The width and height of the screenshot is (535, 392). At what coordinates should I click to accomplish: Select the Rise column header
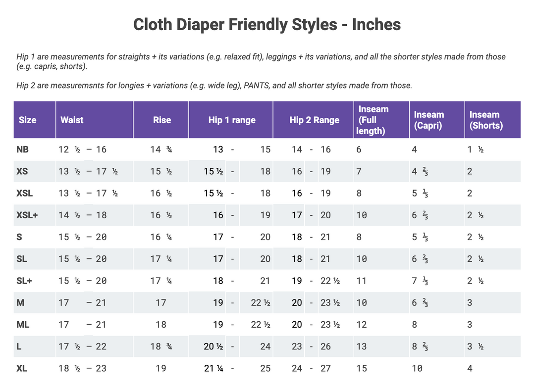(x=162, y=120)
